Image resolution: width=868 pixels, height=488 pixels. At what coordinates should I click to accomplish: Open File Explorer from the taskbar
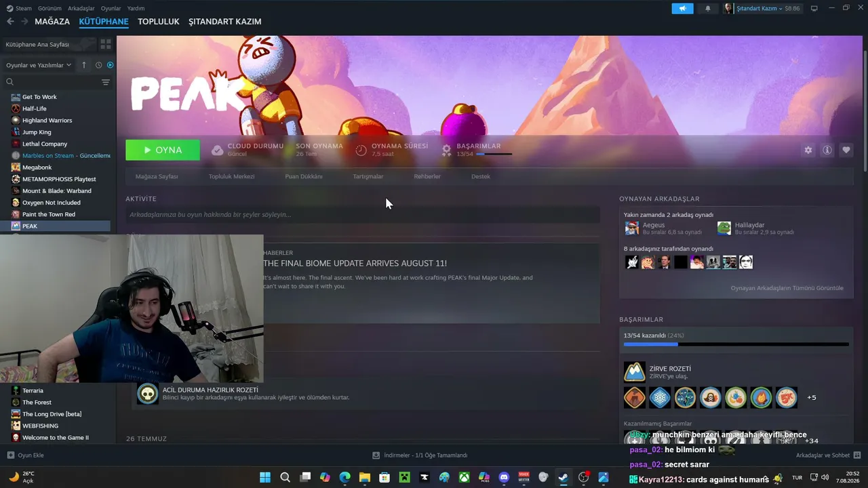pos(365,477)
